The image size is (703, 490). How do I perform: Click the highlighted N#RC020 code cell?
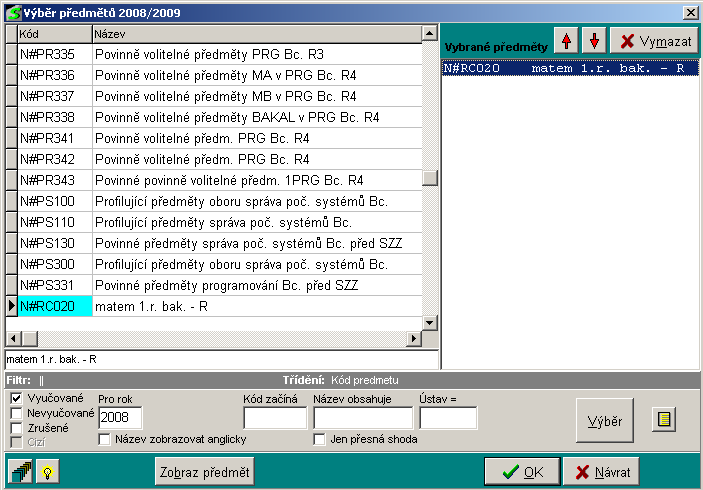tap(55, 306)
